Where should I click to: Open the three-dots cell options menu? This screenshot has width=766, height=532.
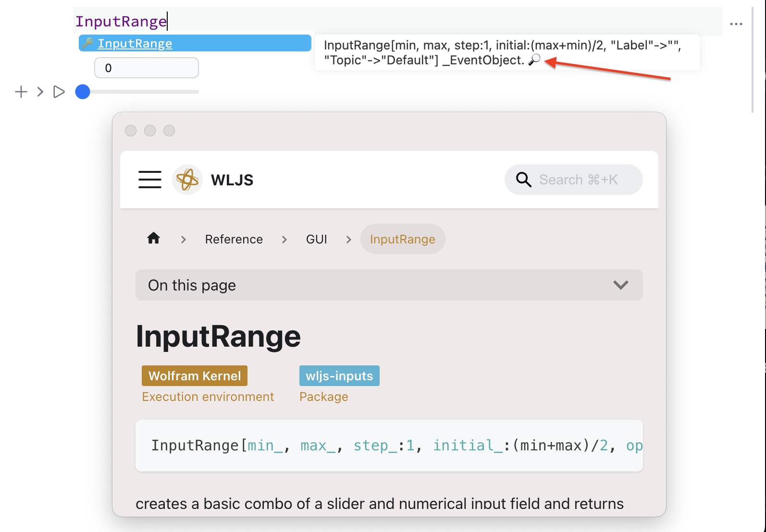point(736,24)
